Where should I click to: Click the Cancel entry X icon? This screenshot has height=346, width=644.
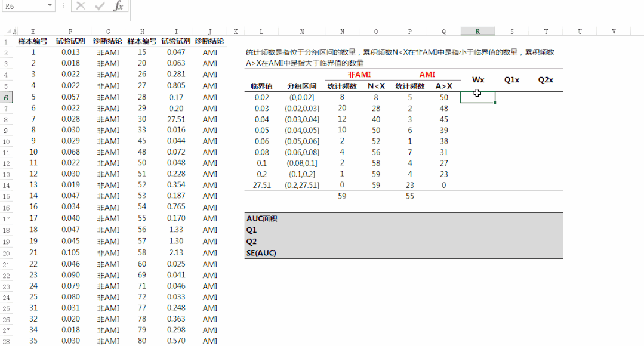(81, 6)
